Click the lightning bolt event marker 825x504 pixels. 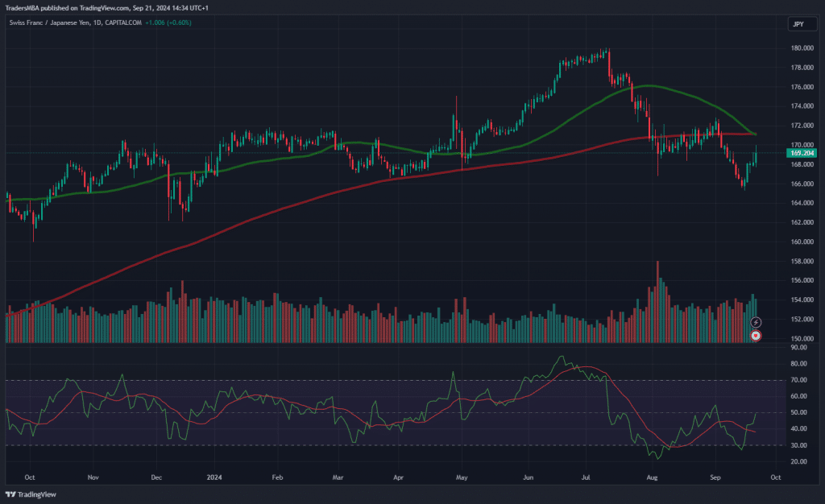[756, 322]
